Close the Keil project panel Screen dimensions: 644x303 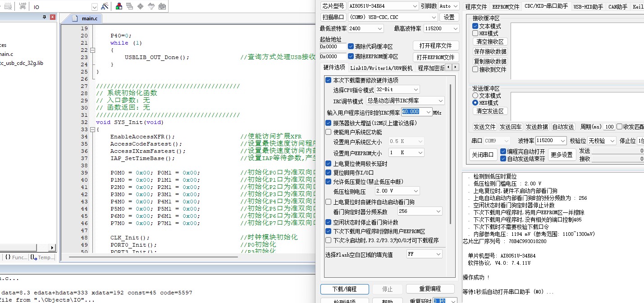(x=52, y=17)
